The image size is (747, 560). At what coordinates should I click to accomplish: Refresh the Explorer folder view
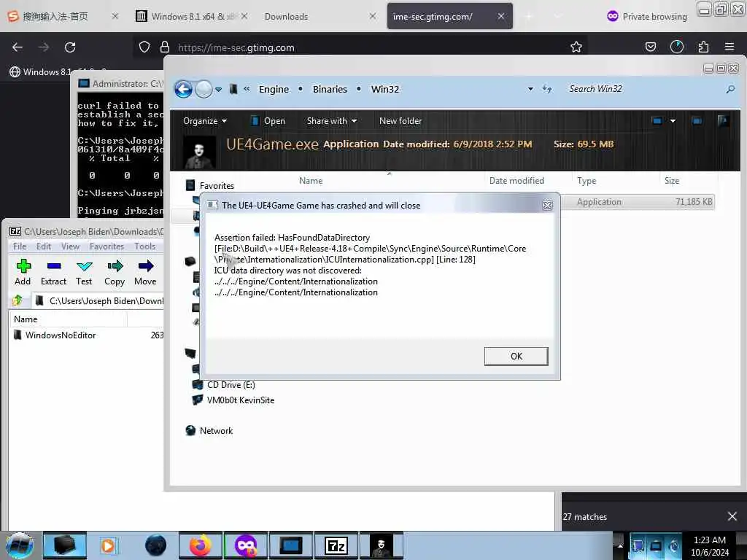(x=547, y=89)
